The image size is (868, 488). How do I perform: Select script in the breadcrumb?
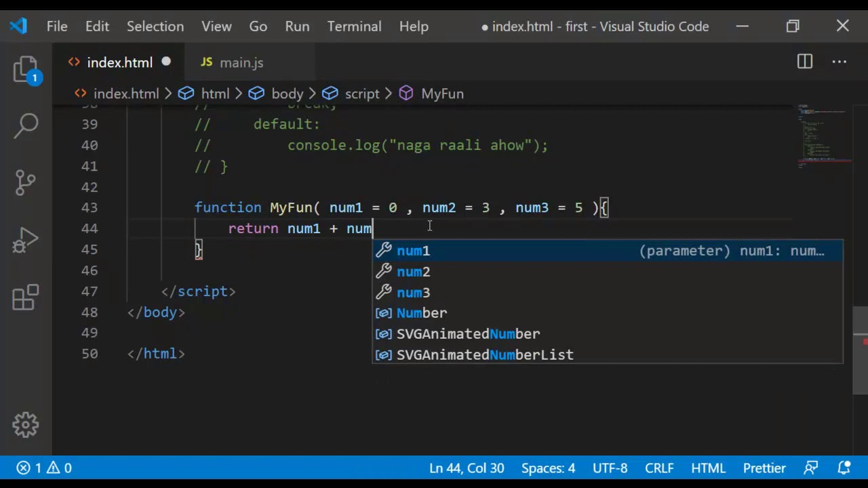362,94
